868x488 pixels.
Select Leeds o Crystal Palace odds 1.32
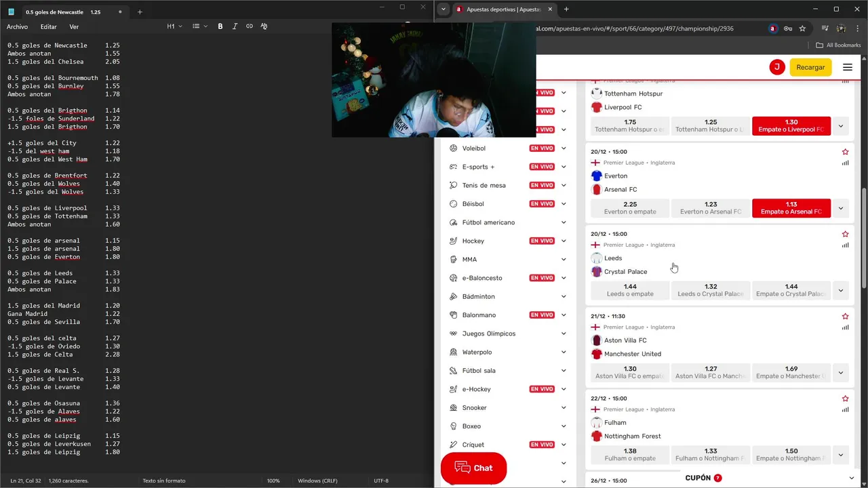[711, 290]
